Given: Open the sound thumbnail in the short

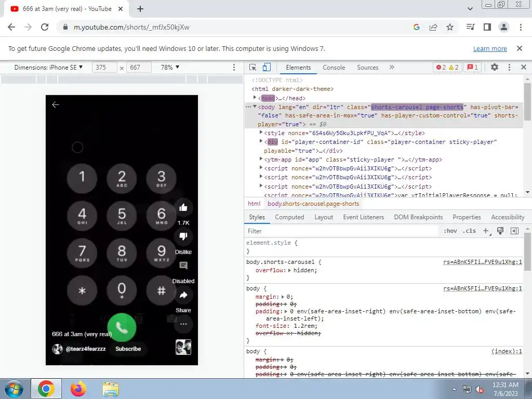Looking at the screenshot, I should 183,347.
